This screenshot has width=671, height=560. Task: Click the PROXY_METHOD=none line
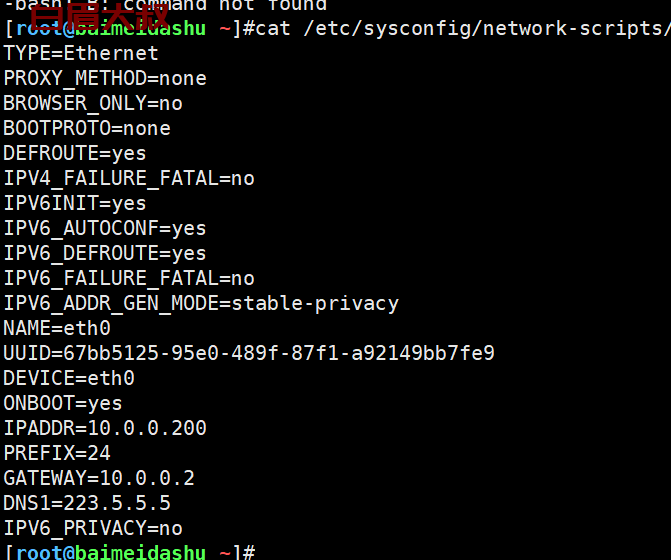pyautogui.click(x=105, y=78)
